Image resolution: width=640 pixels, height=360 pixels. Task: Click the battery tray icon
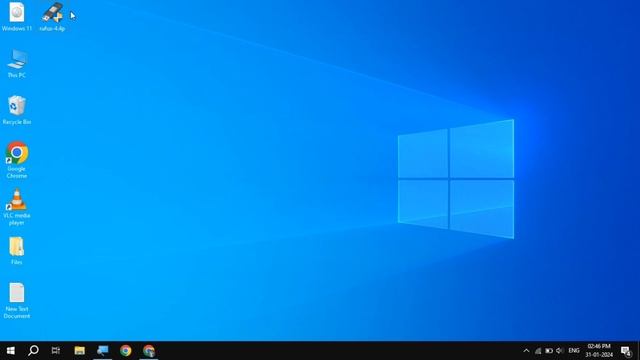click(x=549, y=351)
